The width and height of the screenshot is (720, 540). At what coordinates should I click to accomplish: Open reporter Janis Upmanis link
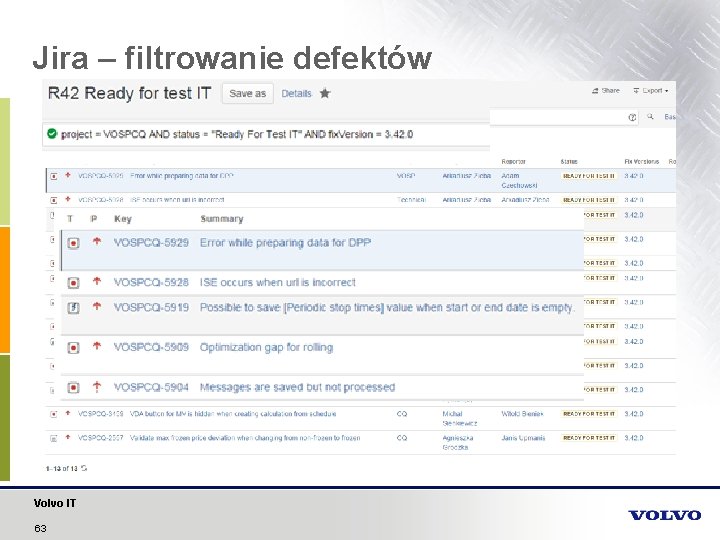coord(523,438)
